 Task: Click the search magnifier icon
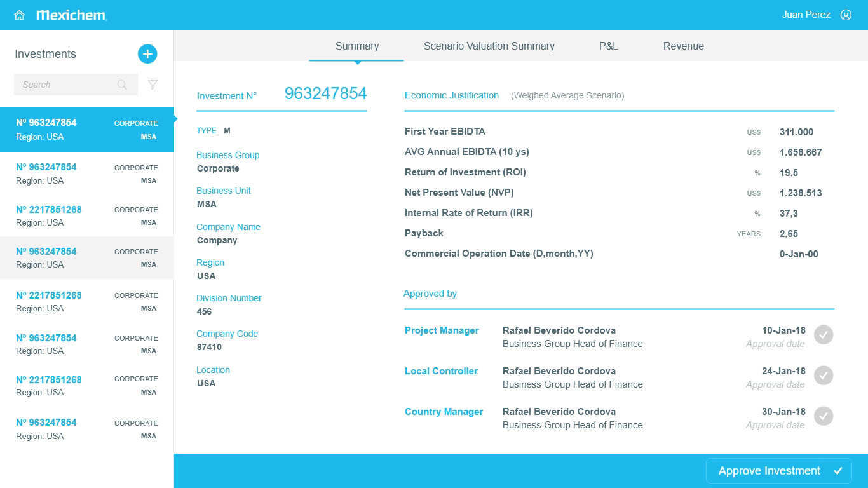coord(122,85)
